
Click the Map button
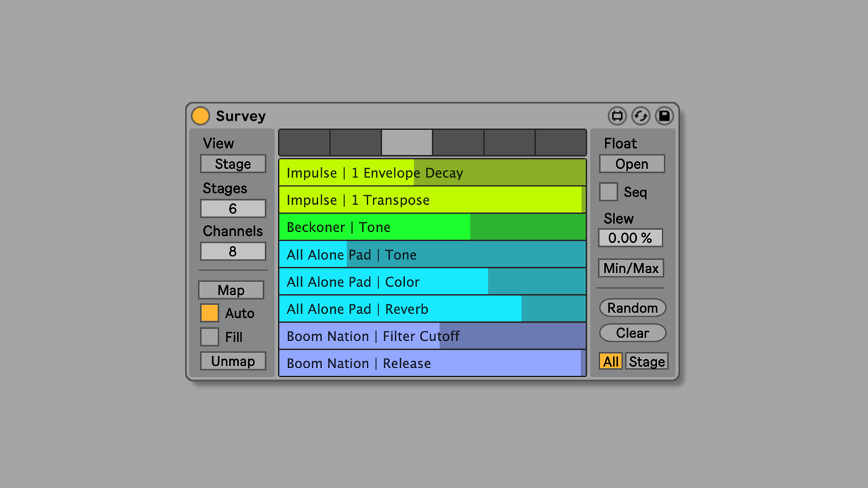(x=231, y=290)
